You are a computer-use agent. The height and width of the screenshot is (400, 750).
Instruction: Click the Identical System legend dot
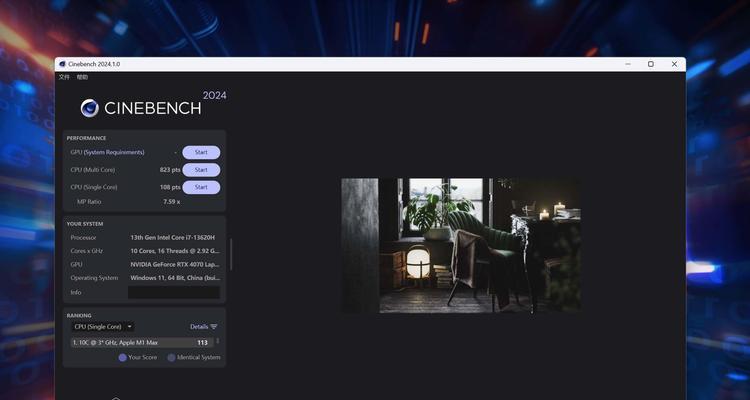171,357
